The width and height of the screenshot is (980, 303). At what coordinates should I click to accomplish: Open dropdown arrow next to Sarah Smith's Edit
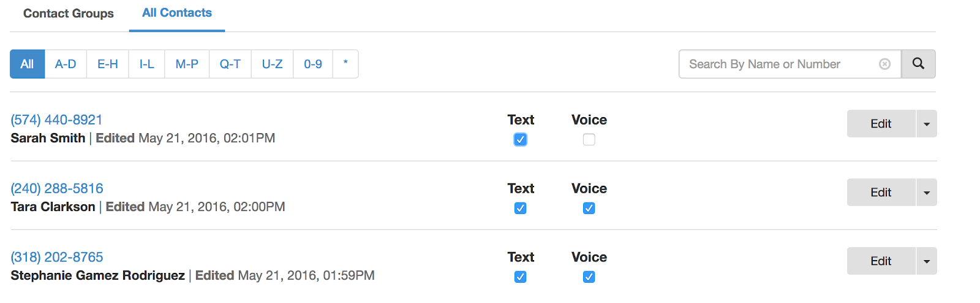[926, 124]
